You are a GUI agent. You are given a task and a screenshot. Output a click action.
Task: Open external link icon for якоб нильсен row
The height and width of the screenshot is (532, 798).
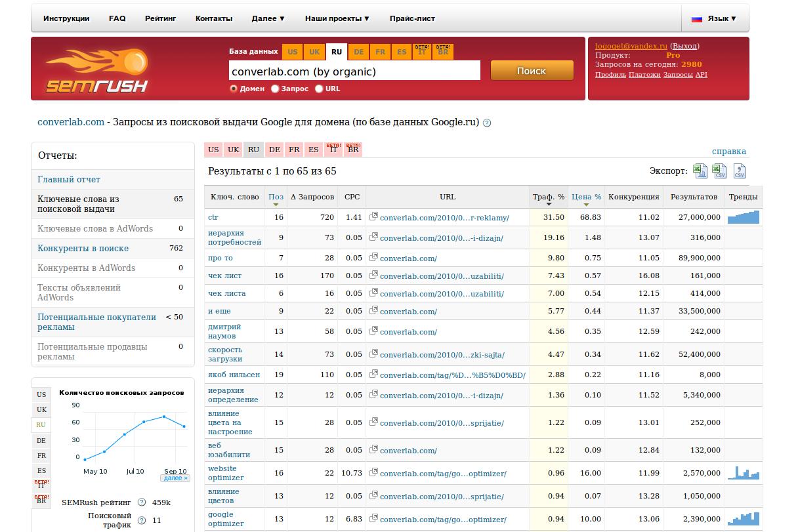pos(373,374)
